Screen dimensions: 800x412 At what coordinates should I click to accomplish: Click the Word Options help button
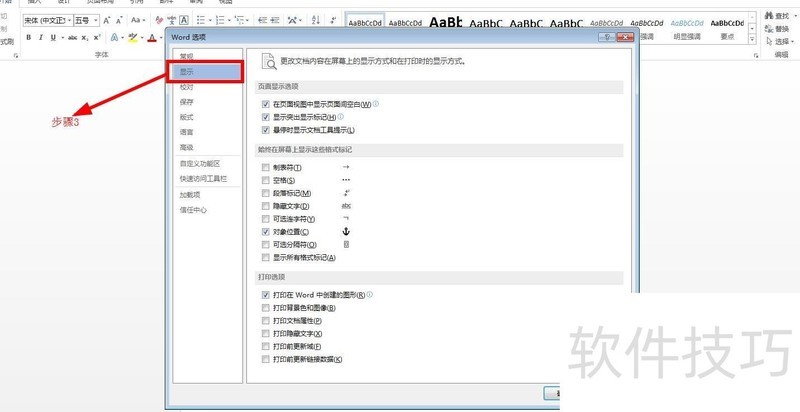click(607, 37)
